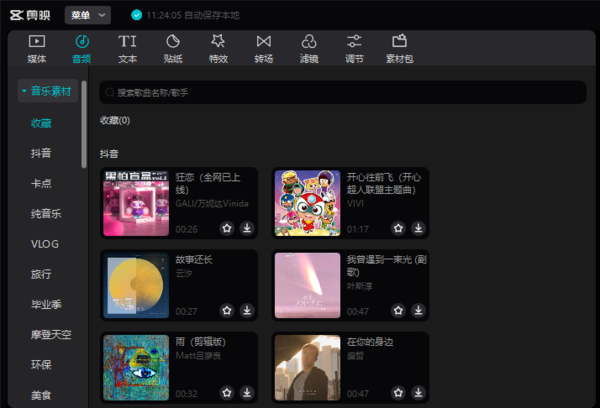600x408 pixels.
Task: Open the 调节 adjustment panel
Action: tap(354, 47)
